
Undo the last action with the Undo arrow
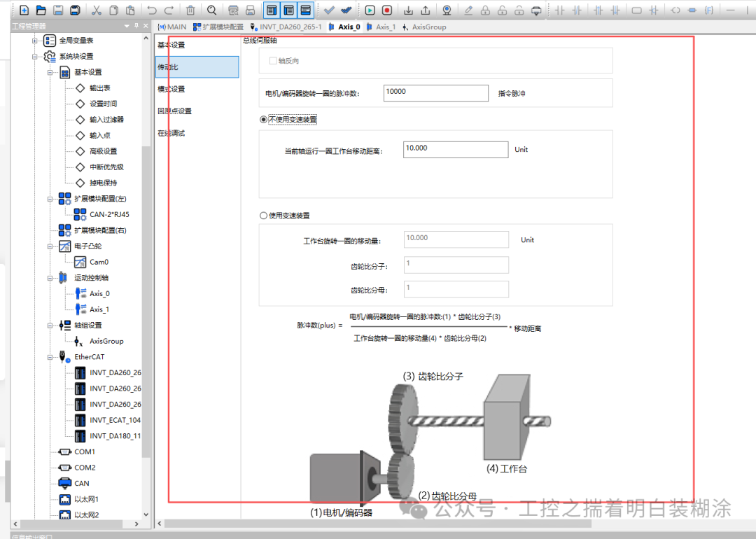[x=152, y=10]
